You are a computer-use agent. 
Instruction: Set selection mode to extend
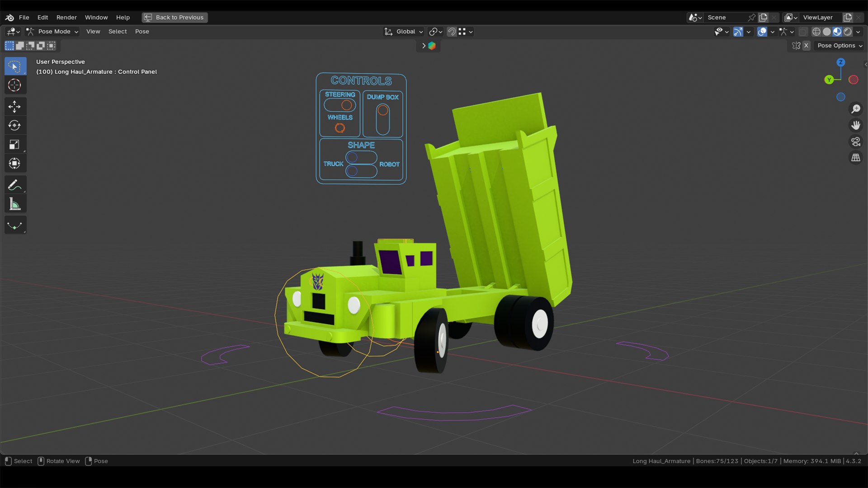20,46
